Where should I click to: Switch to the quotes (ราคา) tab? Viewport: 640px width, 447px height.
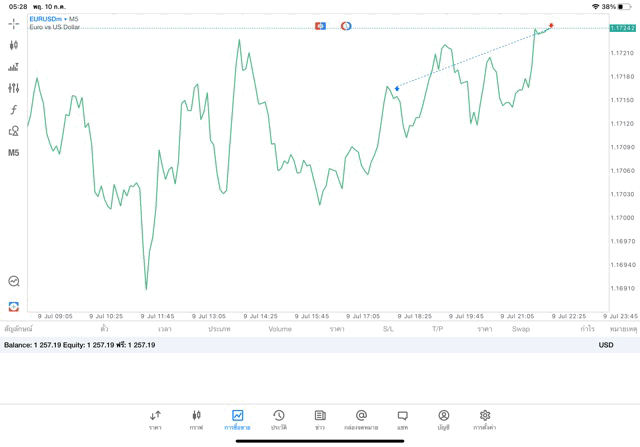point(155,419)
